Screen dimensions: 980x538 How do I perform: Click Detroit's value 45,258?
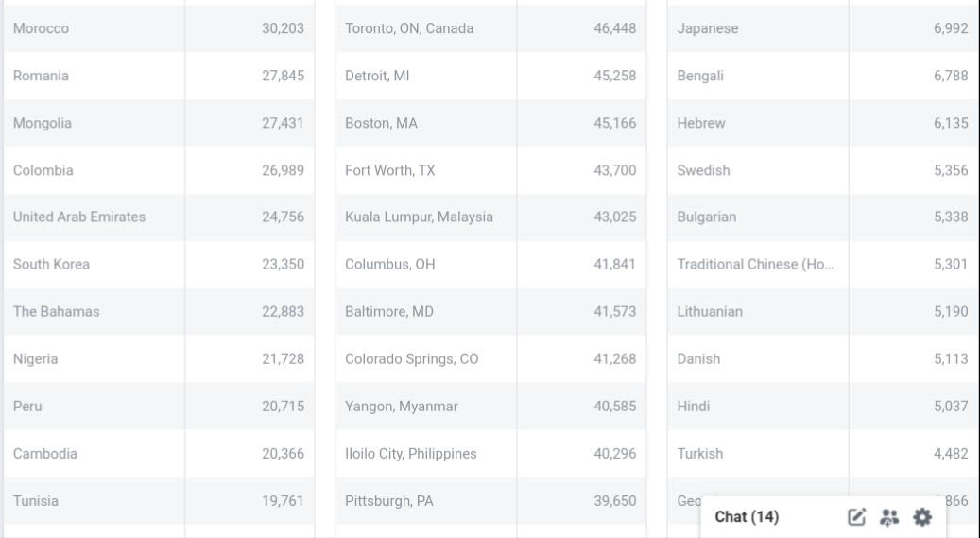(x=615, y=76)
